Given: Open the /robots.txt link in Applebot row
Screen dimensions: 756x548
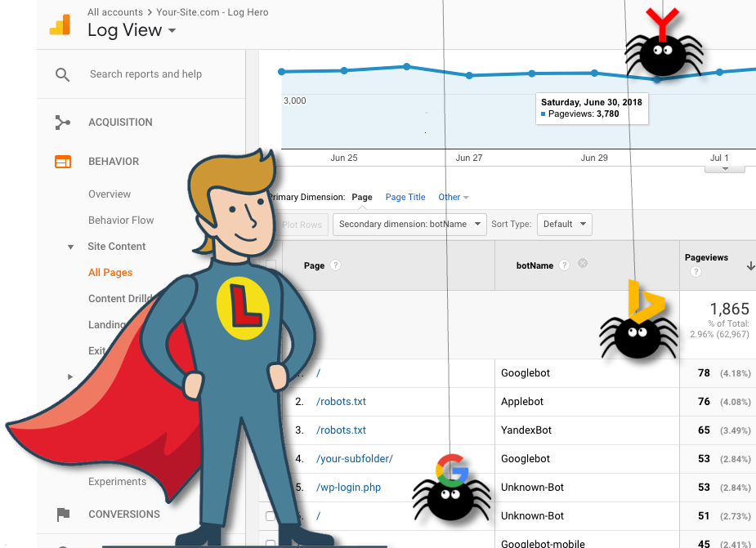Looking at the screenshot, I should [x=341, y=402].
